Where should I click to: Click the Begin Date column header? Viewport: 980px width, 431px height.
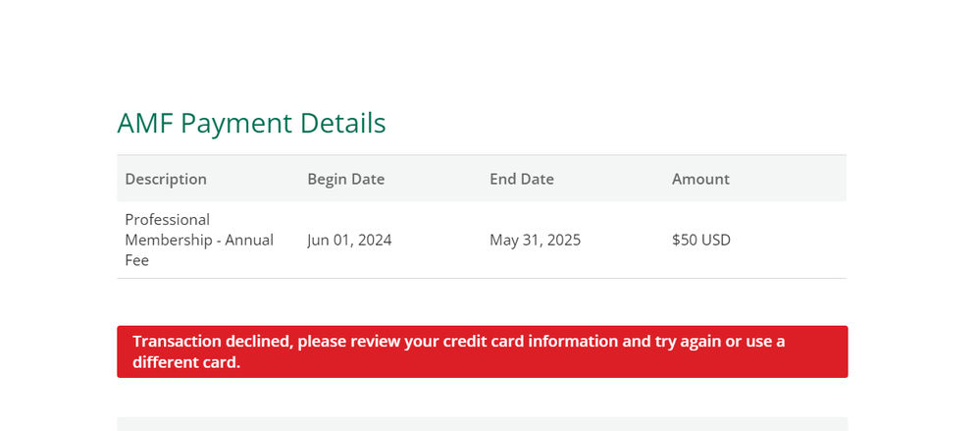coord(345,179)
